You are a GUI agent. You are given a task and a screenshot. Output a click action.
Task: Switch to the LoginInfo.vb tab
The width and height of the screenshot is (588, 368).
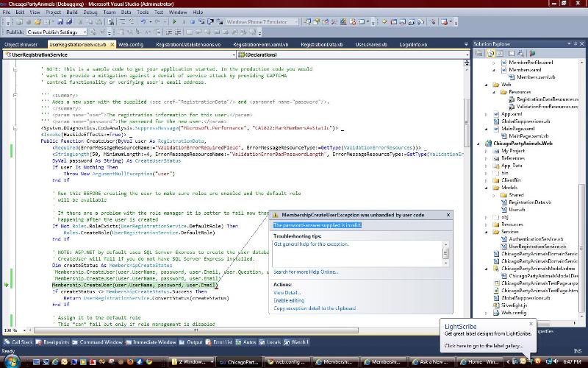[413, 44]
